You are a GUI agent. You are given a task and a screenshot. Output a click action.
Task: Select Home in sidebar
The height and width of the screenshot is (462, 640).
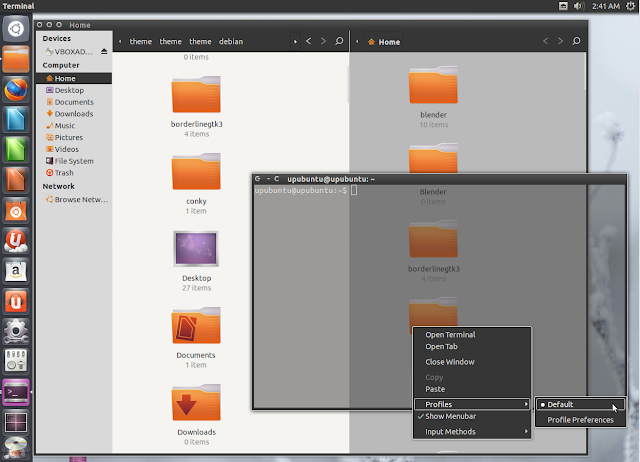(x=73, y=78)
